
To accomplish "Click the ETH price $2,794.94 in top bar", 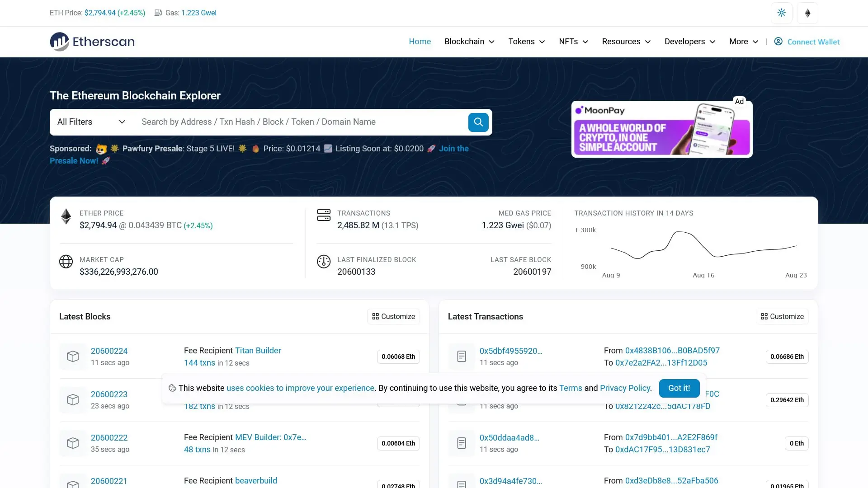I will coord(99,13).
